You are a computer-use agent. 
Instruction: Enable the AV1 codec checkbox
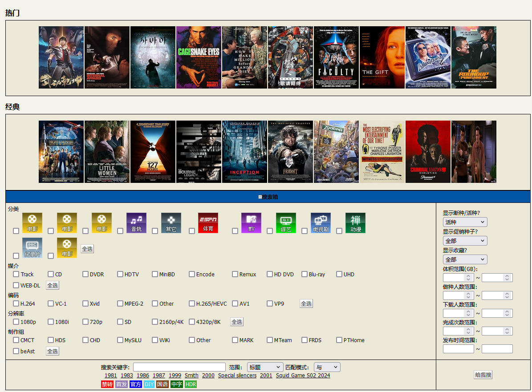(235, 303)
